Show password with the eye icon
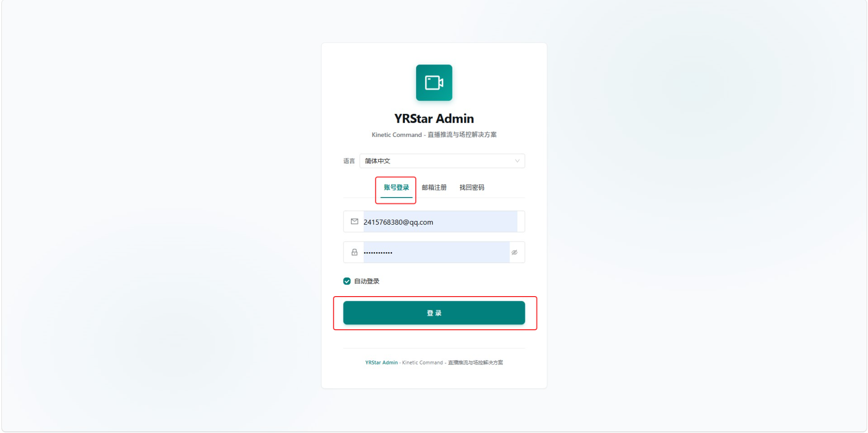This screenshot has height=433, width=868. point(514,252)
